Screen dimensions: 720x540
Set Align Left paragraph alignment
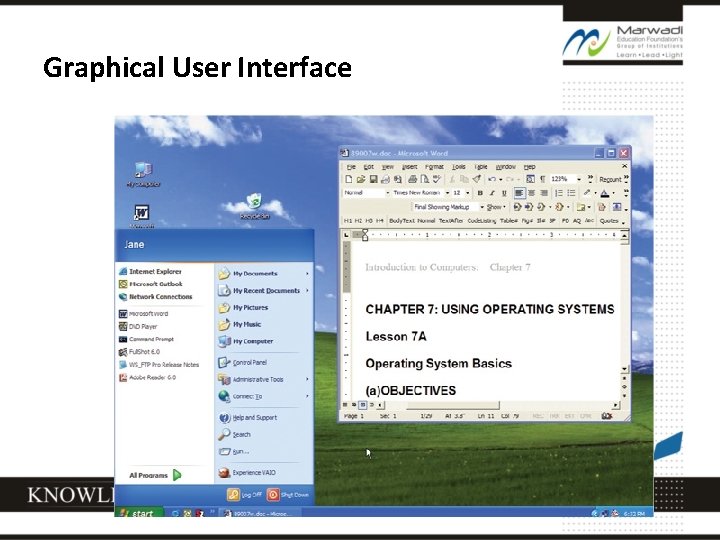pyautogui.click(x=520, y=193)
